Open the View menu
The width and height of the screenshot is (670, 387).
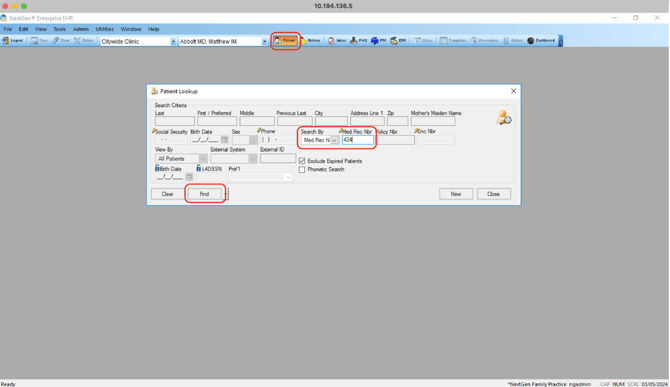click(x=41, y=29)
